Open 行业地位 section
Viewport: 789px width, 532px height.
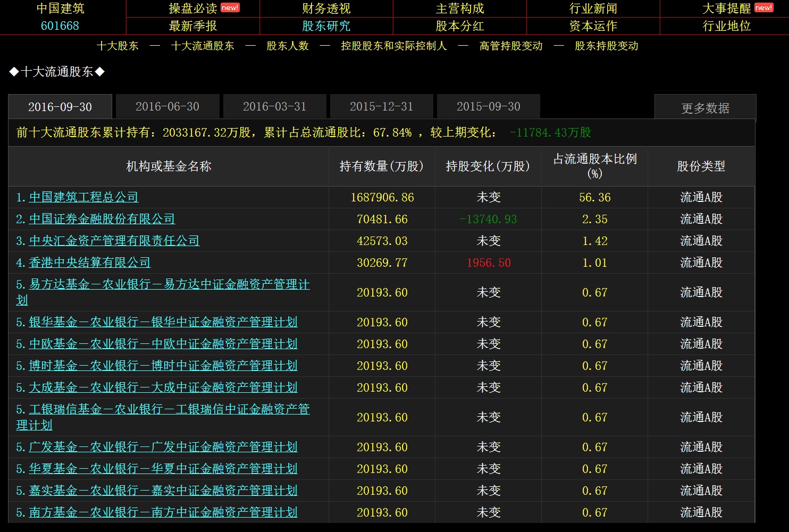[726, 26]
